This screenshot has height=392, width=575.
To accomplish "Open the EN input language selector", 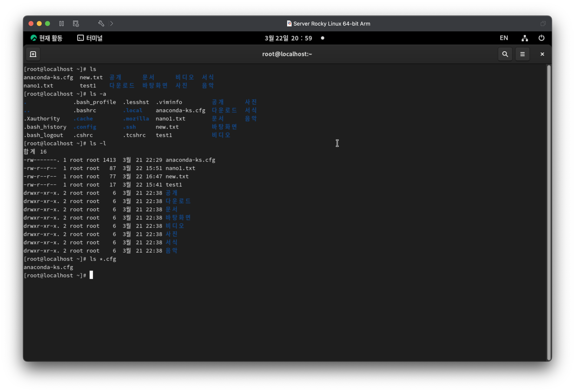I will point(504,38).
